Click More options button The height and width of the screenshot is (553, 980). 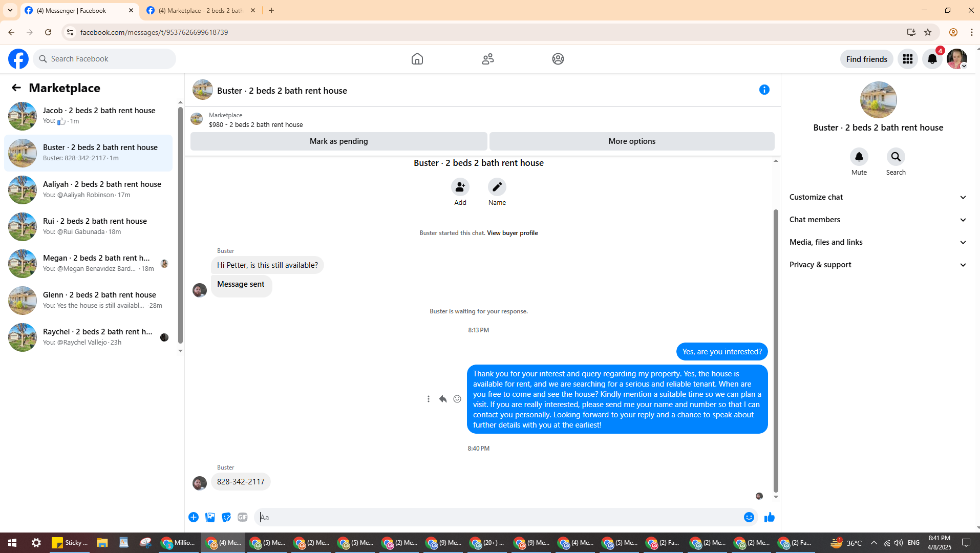pos(632,141)
